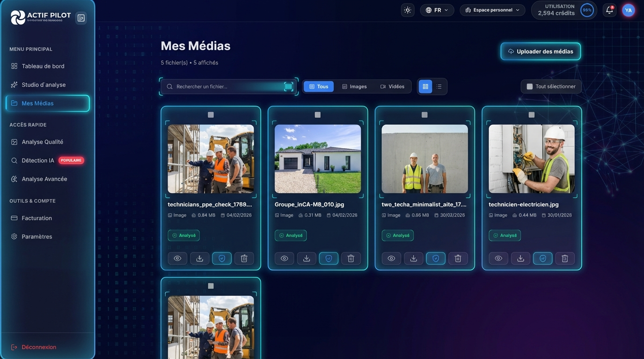Download the Groupe_inCA-MB_010.jpg file

307,258
